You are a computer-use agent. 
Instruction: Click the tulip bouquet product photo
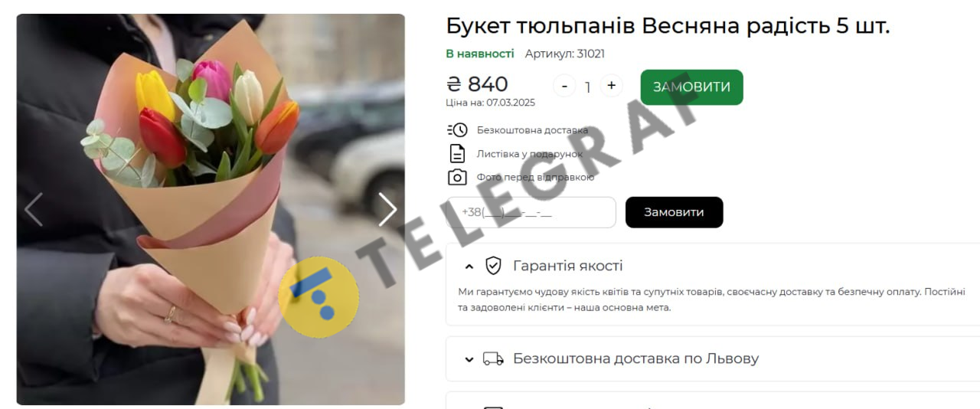click(211, 209)
